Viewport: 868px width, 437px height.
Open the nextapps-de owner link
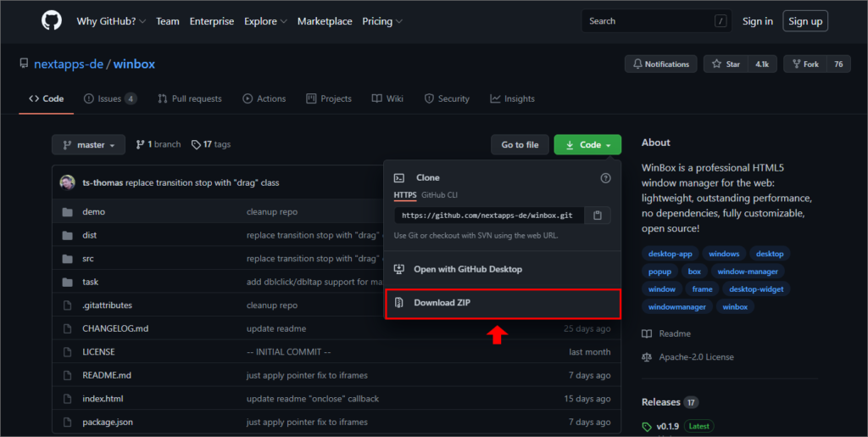tap(69, 64)
